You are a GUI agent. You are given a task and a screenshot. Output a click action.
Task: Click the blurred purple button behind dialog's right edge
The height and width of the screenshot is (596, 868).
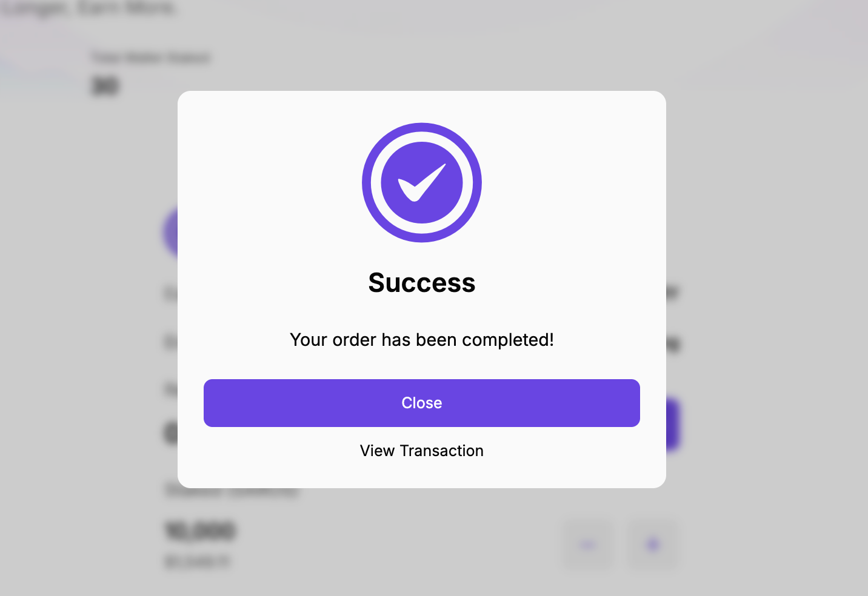tap(673, 424)
